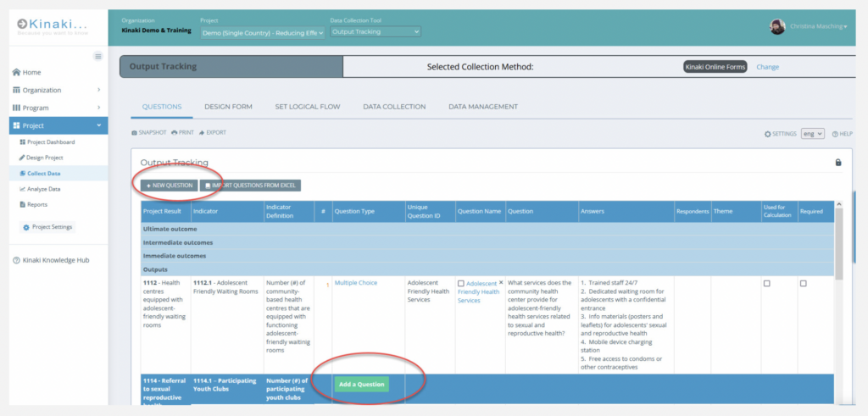
Task: Click the user profile avatar
Action: tap(777, 26)
